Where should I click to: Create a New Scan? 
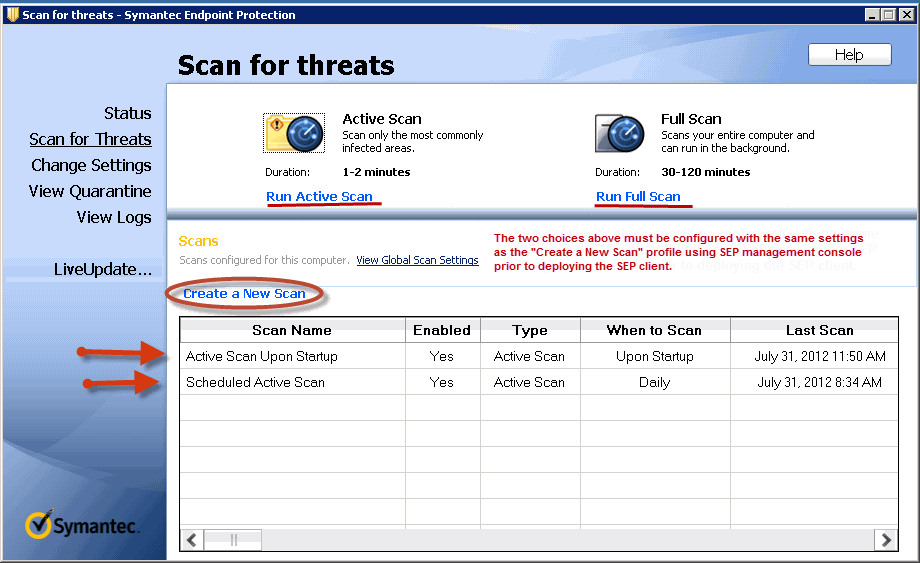pyautogui.click(x=244, y=294)
